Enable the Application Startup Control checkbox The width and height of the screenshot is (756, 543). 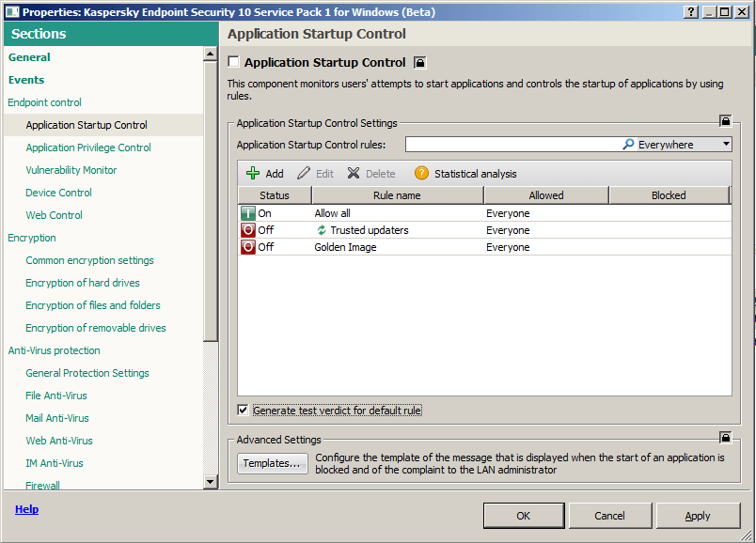[x=234, y=62]
